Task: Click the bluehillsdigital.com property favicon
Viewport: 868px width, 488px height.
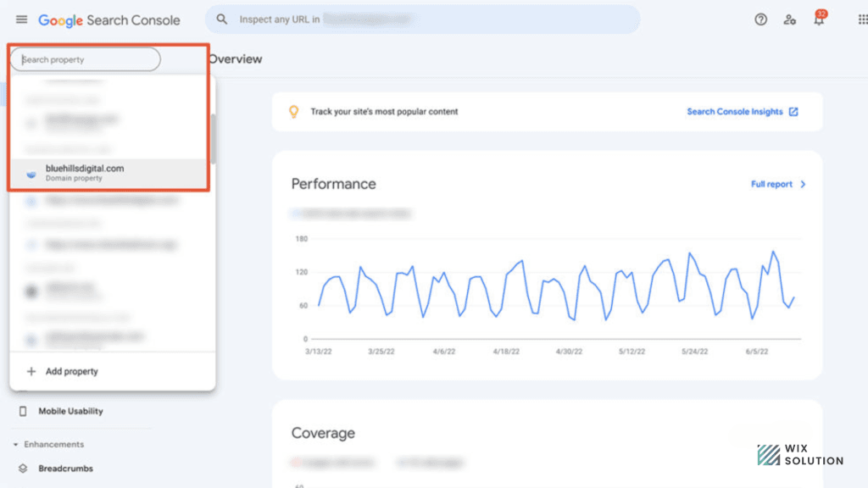Action: 31,175
